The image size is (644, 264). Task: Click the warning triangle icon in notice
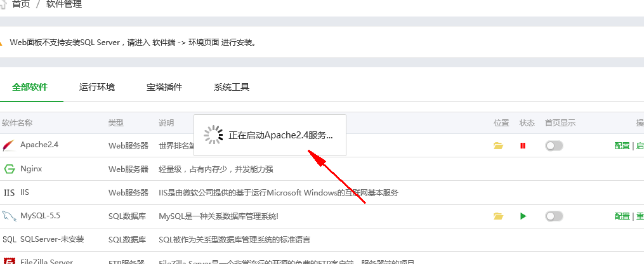click(1, 43)
